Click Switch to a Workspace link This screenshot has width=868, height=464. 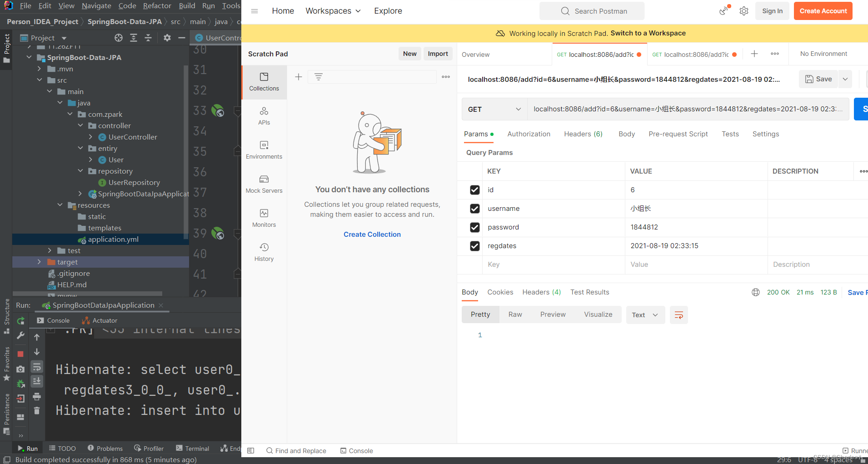point(648,33)
